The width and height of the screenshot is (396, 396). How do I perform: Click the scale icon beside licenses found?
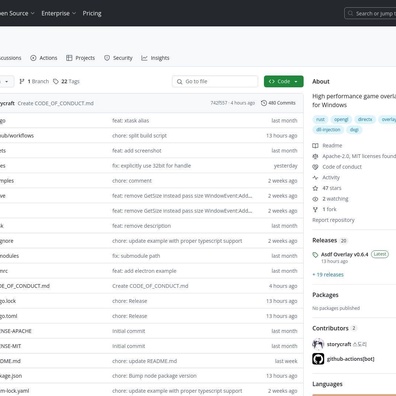[315, 156]
